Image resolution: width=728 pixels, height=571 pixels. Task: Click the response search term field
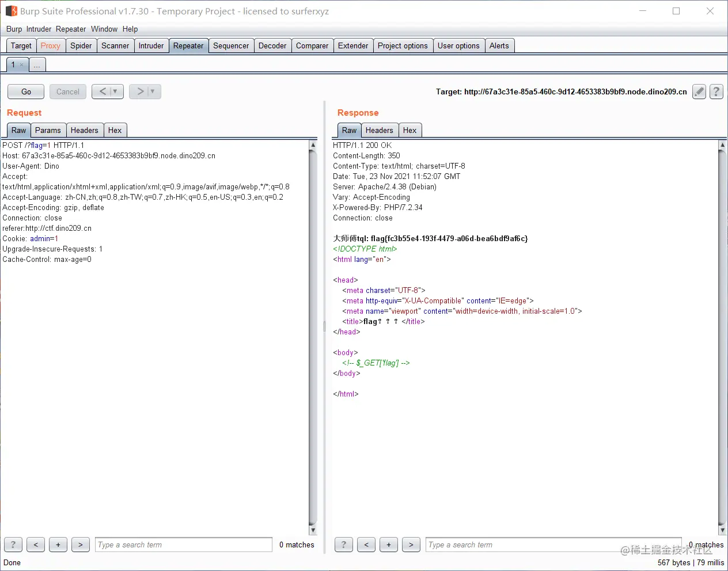click(553, 545)
